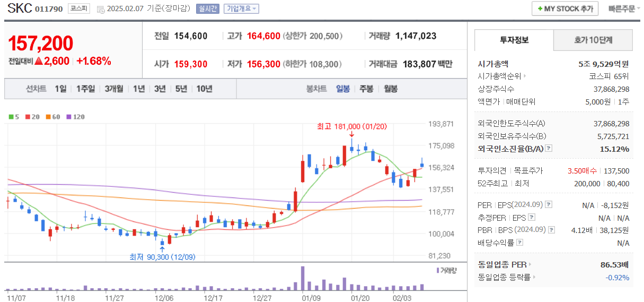Viewport: 644px width, 302px height.
Task: Select the 1주일 line chart period
Action: pyautogui.click(x=85, y=89)
